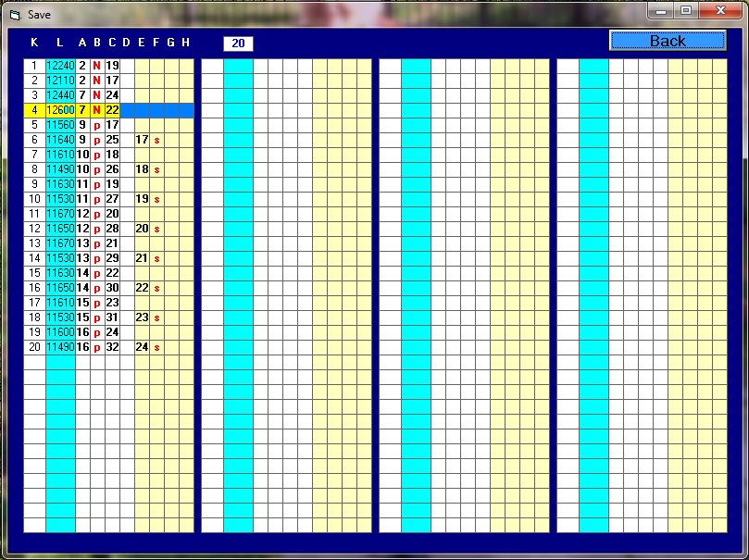
Task: Click the value 24 in row 19
Action: click(113, 332)
